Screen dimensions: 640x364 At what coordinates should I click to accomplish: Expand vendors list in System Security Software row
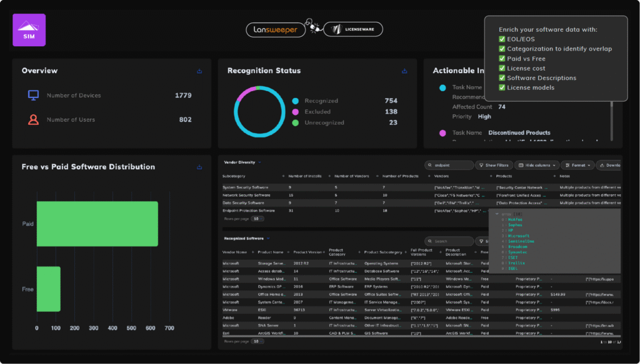[483, 188]
